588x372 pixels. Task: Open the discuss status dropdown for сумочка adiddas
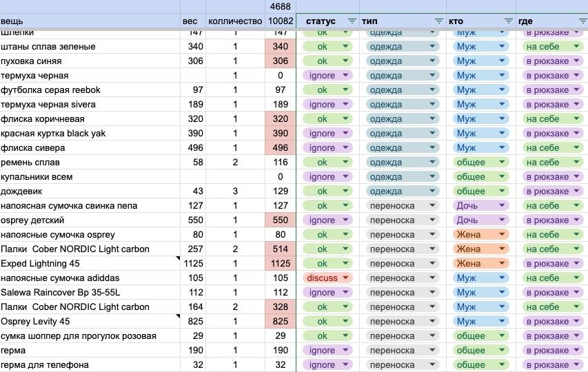pos(346,278)
